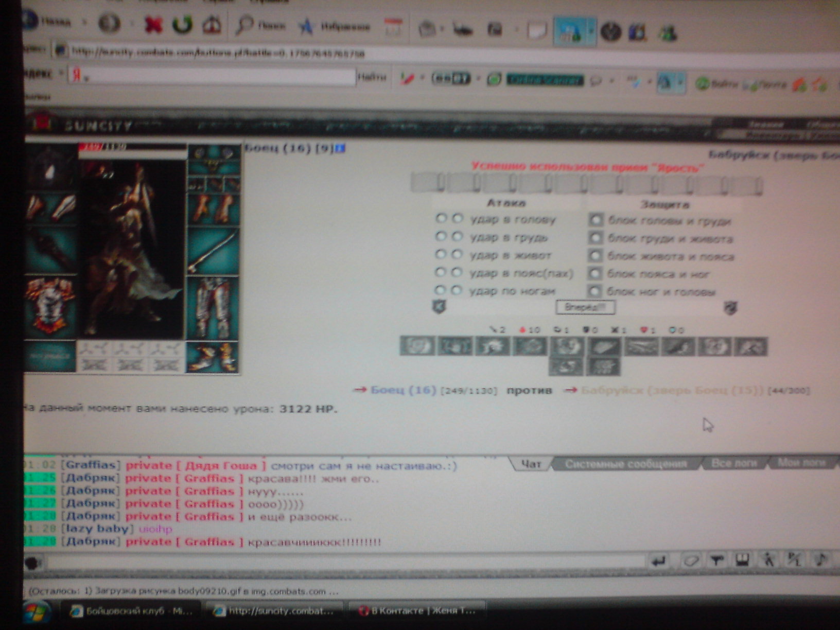Click into the chat message input field

345,562
